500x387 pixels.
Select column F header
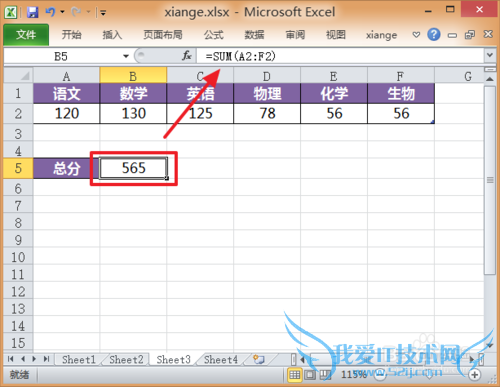click(401, 76)
